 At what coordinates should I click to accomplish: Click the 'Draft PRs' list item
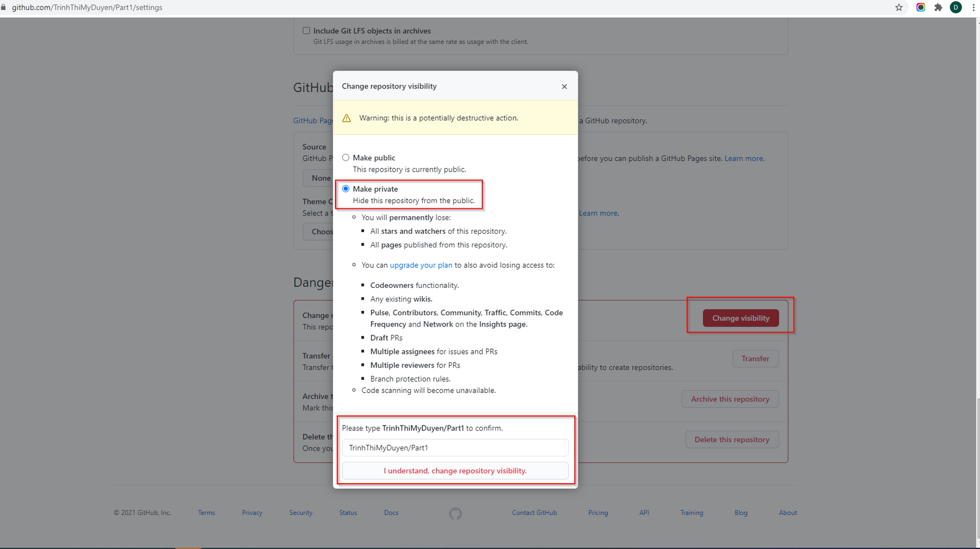(386, 338)
